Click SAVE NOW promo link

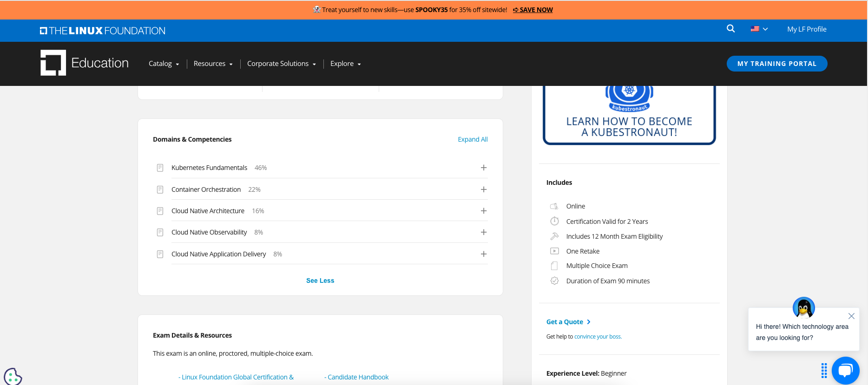pyautogui.click(x=533, y=10)
